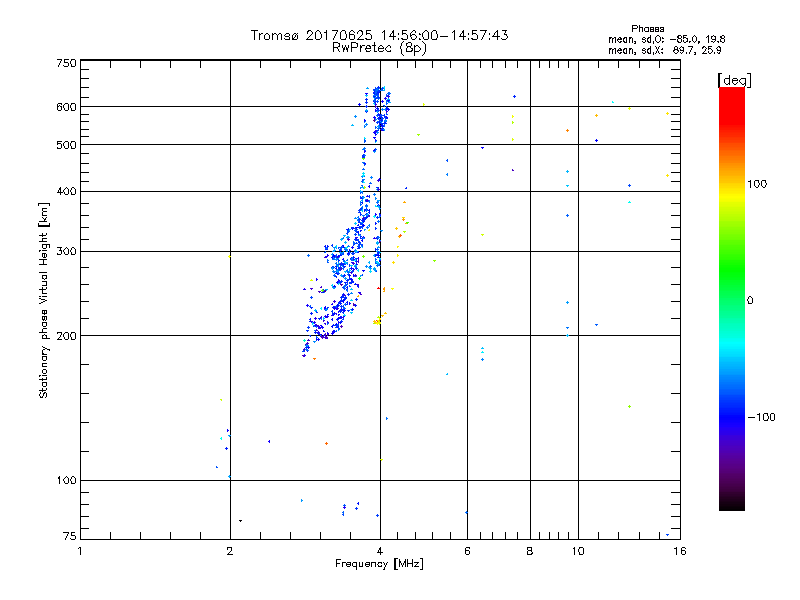Click the 'mean, sd,O: -85.0, 19.8' text

click(x=666, y=39)
